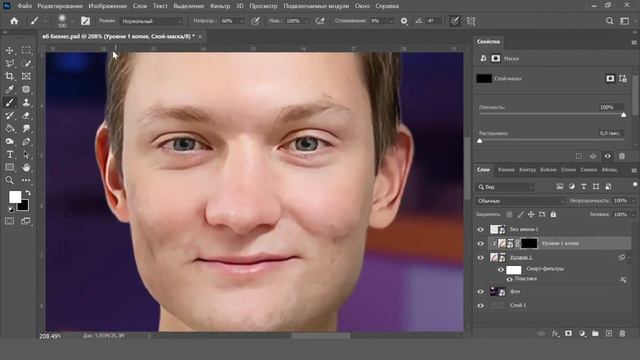Select the Brush tool in the left toolbar
The width and height of the screenshot is (640, 360).
9,102
